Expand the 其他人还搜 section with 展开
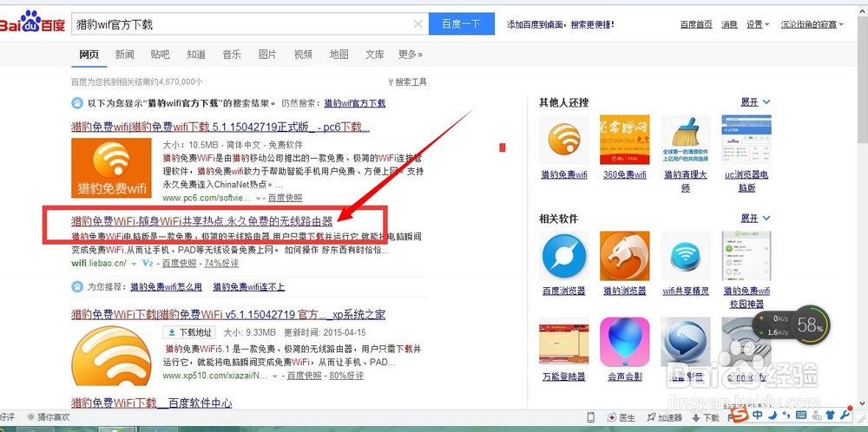 pos(756,102)
